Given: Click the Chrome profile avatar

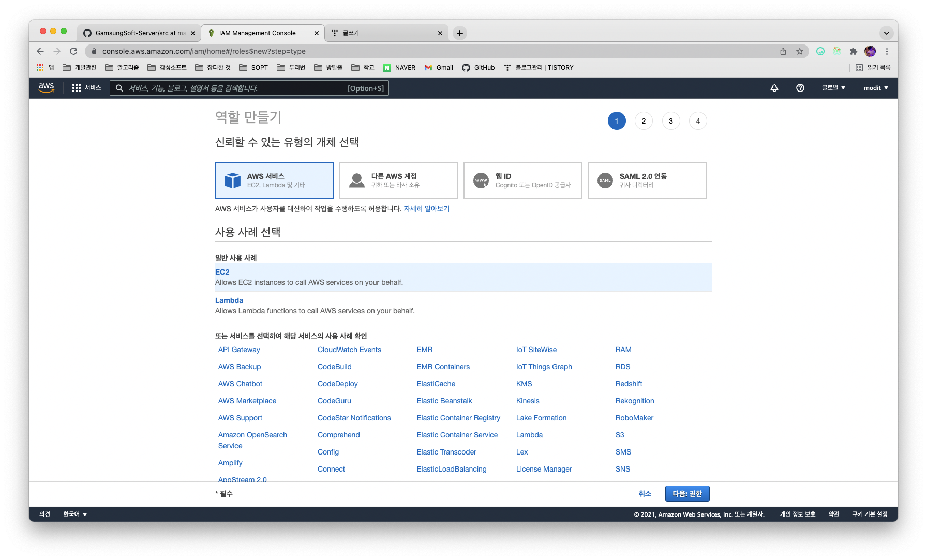Looking at the screenshot, I should [870, 51].
